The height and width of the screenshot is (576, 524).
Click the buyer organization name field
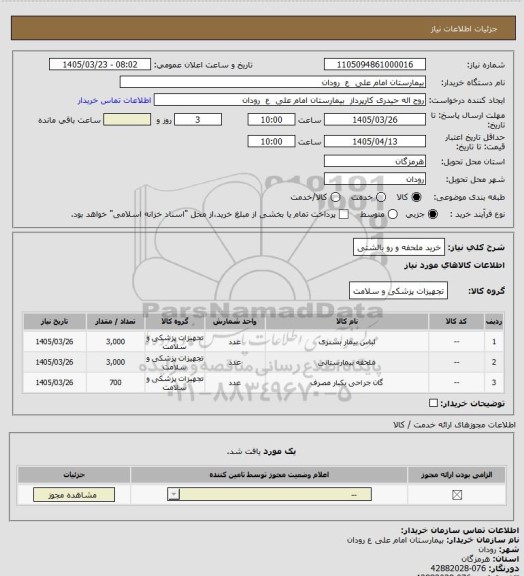[x=273, y=82]
